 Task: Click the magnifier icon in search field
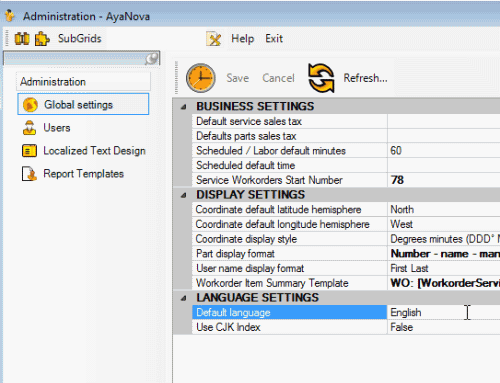(152, 59)
